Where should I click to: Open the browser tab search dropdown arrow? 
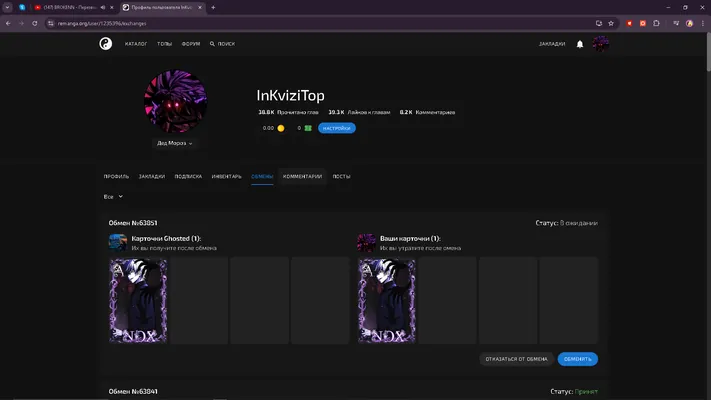(x=7, y=7)
